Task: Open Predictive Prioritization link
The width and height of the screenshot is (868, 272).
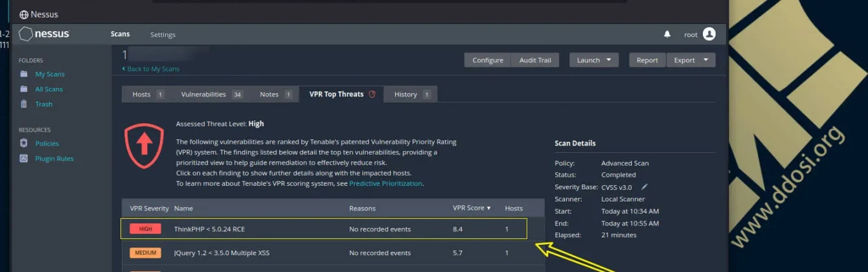Action: tap(385, 183)
